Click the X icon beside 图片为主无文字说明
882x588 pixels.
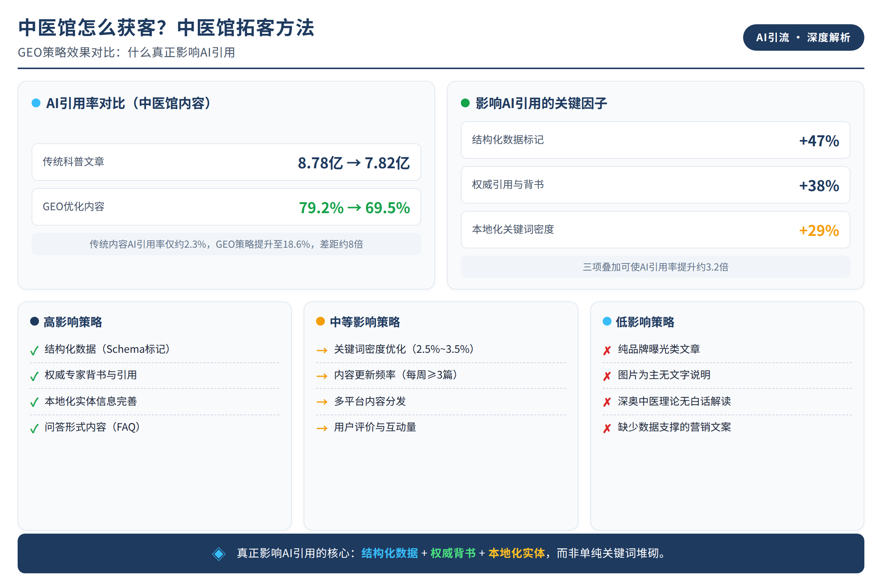607,376
